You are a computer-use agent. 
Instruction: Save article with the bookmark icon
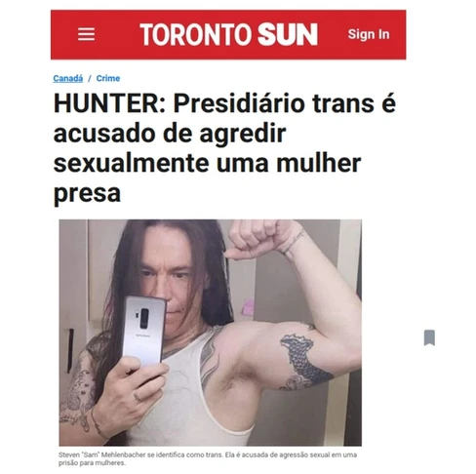(429, 337)
